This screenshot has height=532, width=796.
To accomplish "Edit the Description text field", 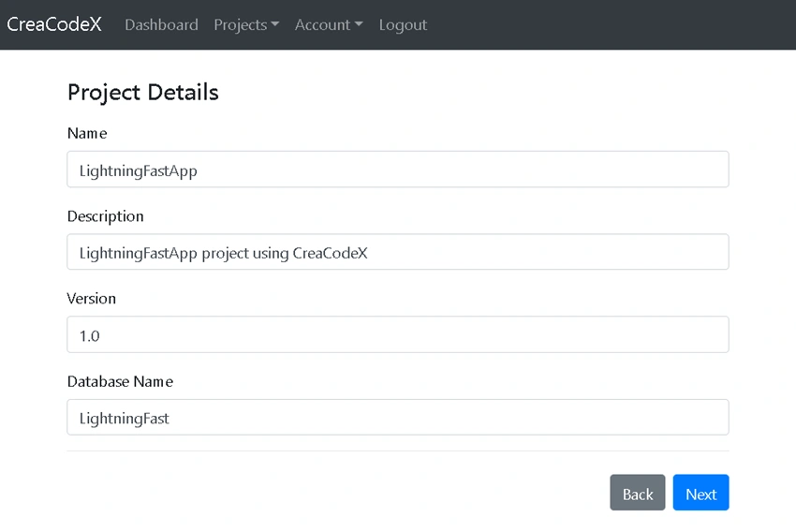I will 398,252.
